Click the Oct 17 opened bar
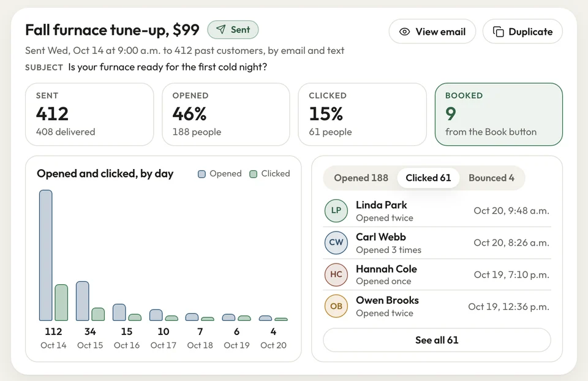This screenshot has width=588, height=381. (x=156, y=315)
